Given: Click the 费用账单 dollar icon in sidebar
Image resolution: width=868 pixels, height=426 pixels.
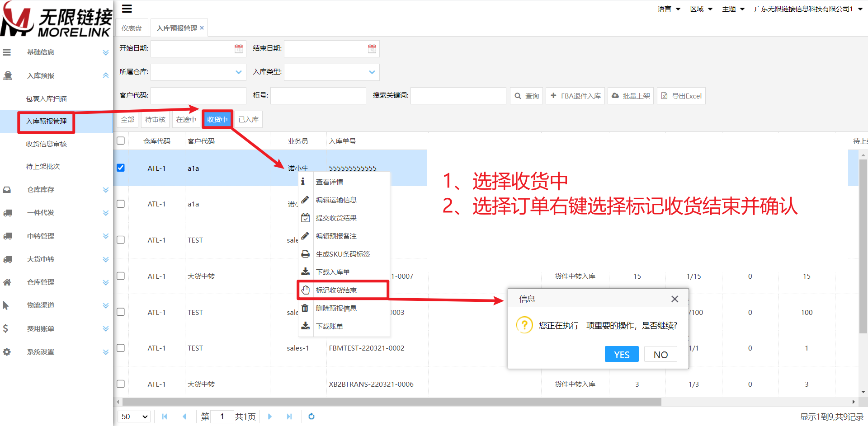Looking at the screenshot, I should [x=5, y=328].
